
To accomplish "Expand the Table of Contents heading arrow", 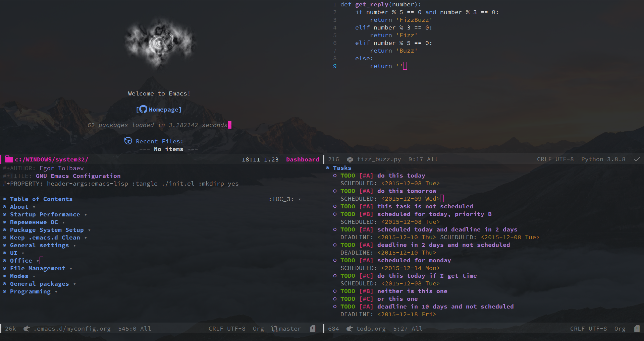I will click(300, 199).
